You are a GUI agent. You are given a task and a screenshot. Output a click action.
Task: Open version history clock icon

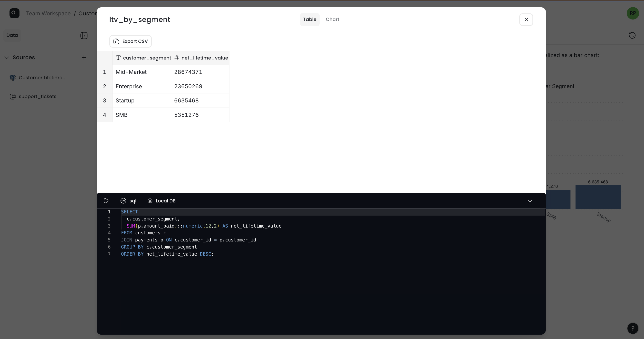[632, 35]
